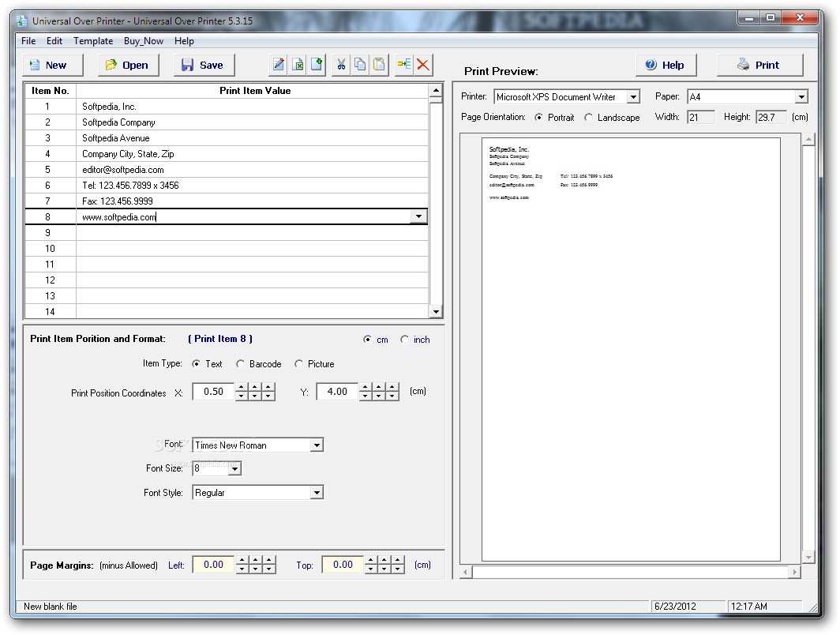Expand the Font dropdown

coord(317,445)
